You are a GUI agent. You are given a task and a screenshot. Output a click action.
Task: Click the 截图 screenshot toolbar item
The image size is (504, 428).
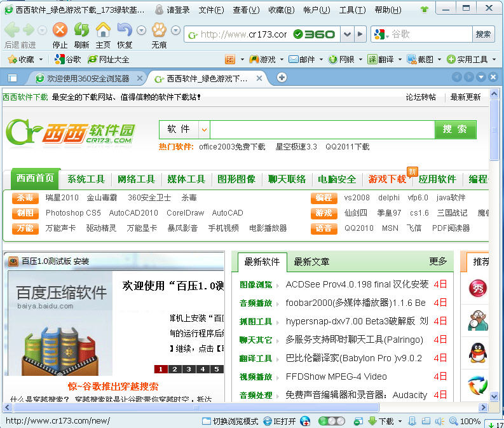420,60
